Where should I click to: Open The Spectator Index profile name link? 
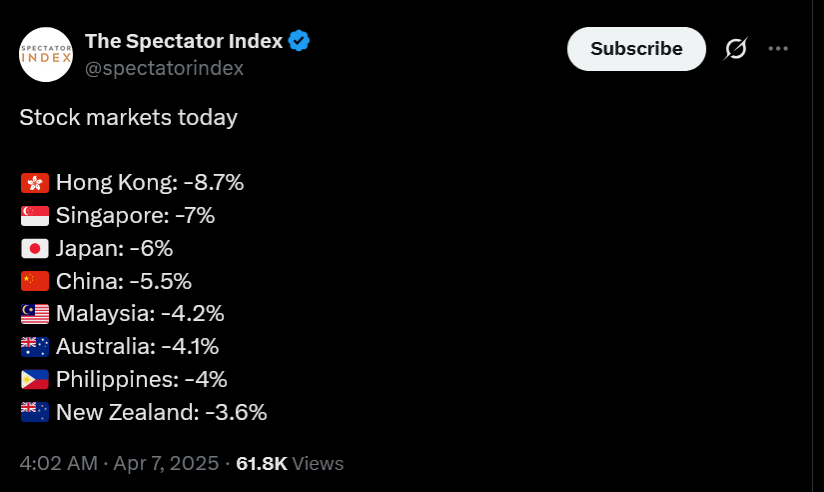point(183,41)
